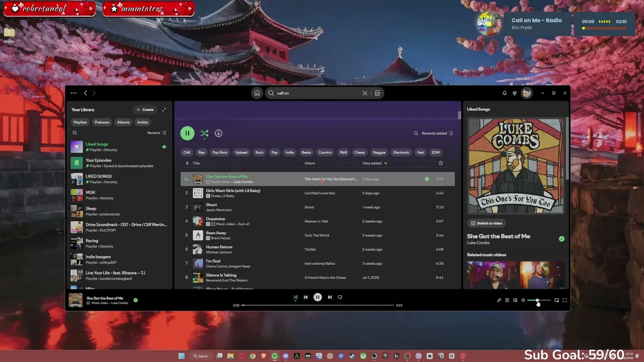The height and width of the screenshot is (362, 644).
Task: Filter library by Playlists
Action: point(80,122)
